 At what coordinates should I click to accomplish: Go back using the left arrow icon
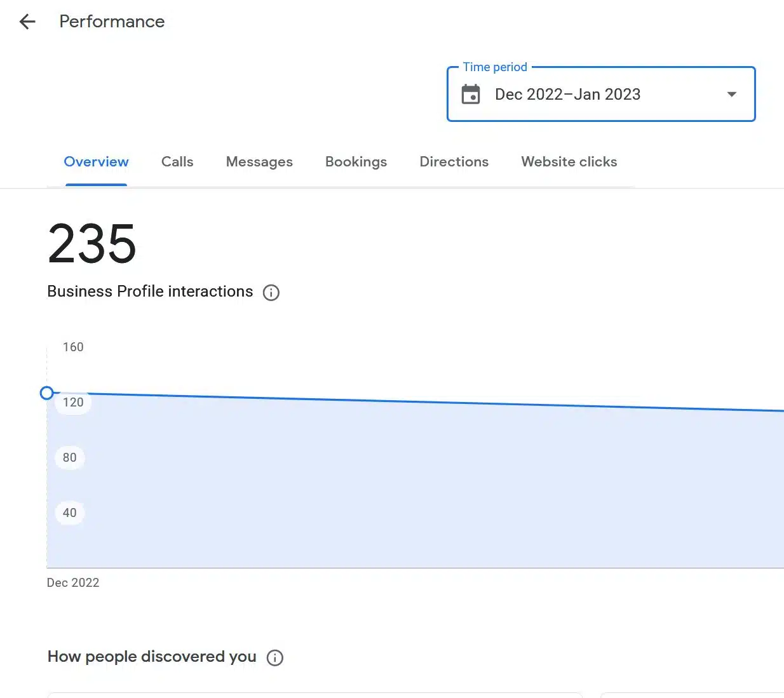click(27, 22)
